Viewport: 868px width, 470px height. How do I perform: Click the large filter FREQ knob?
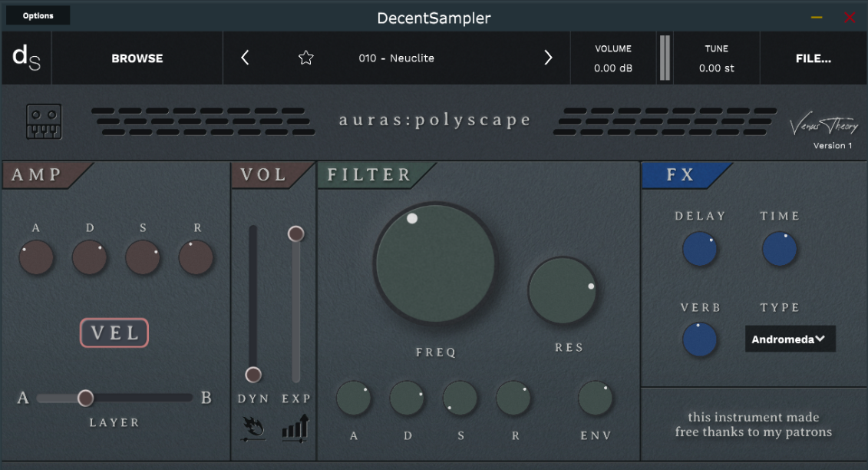435,263
